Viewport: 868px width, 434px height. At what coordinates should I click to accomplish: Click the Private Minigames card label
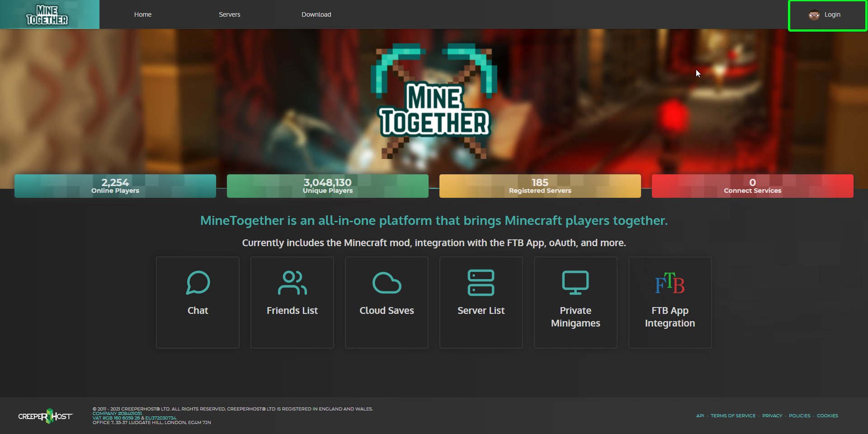pos(576,317)
